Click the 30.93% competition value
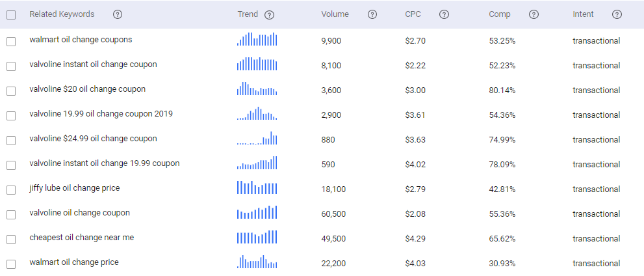644x276 pixels. coord(502,263)
